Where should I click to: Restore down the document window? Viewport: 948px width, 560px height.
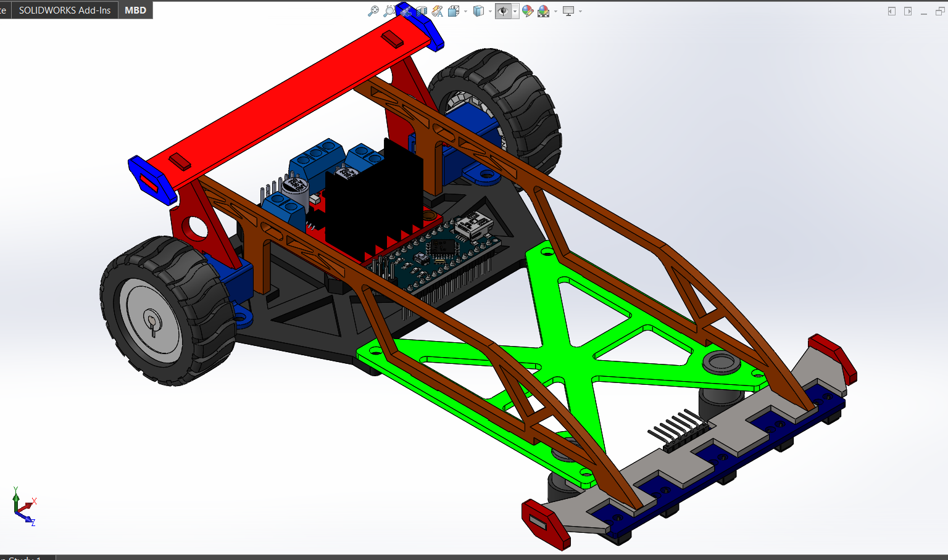tap(940, 11)
